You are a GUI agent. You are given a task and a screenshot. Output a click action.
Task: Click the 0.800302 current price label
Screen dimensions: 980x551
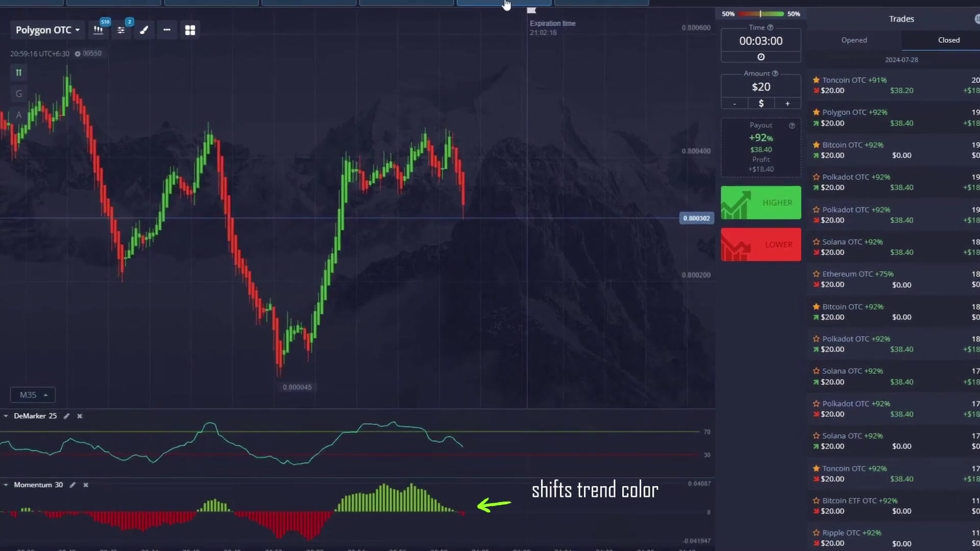[x=696, y=218]
